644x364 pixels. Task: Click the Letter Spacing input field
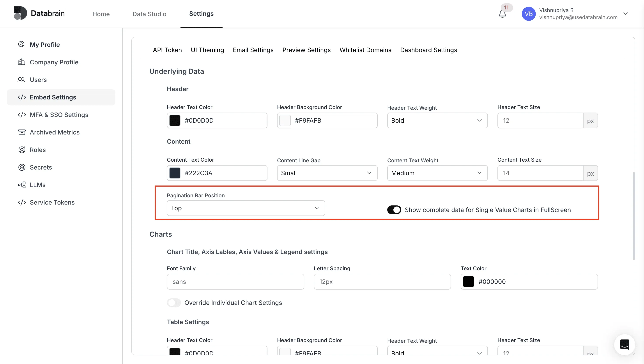(x=382, y=281)
